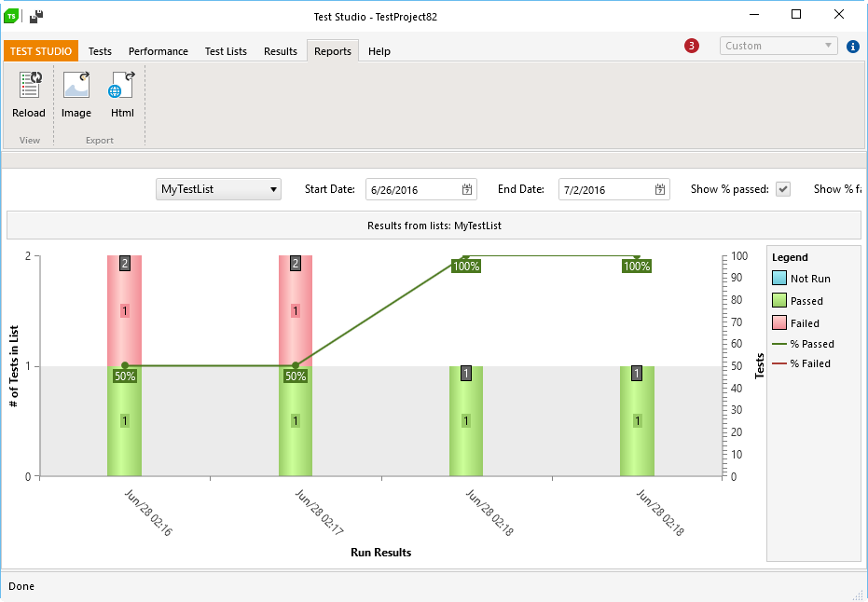868x602 pixels.
Task: Open the Help tab
Action: 379,51
